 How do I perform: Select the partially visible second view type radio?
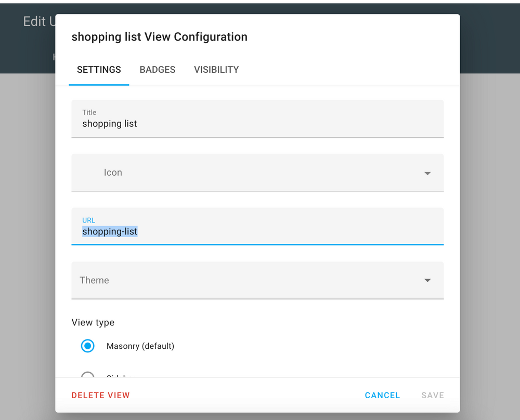pos(88,375)
